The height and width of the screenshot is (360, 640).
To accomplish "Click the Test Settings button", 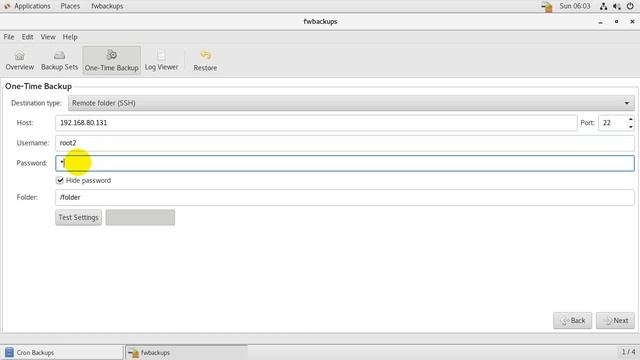I will point(78,217).
